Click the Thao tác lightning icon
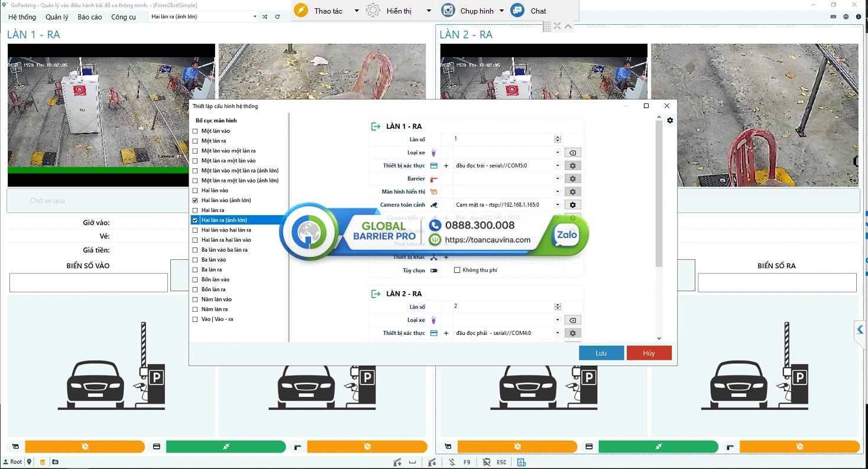The width and height of the screenshot is (868, 469). (x=301, y=11)
